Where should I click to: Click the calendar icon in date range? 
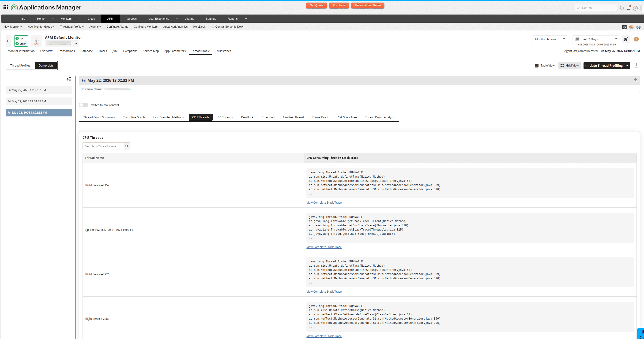click(577, 39)
